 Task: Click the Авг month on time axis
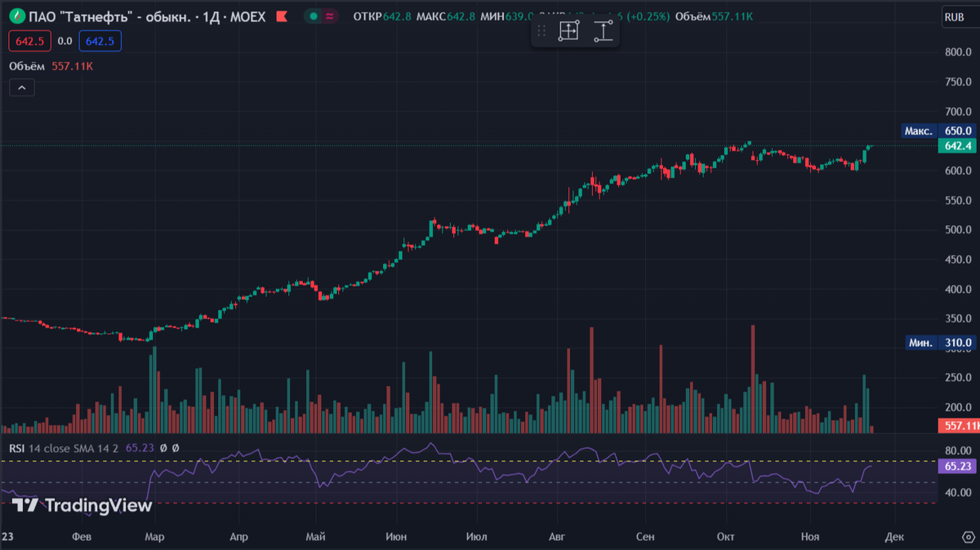pos(557,537)
